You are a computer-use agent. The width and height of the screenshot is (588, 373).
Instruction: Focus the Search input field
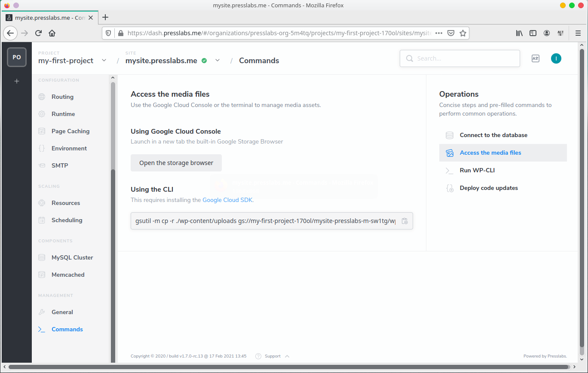pyautogui.click(x=460, y=58)
